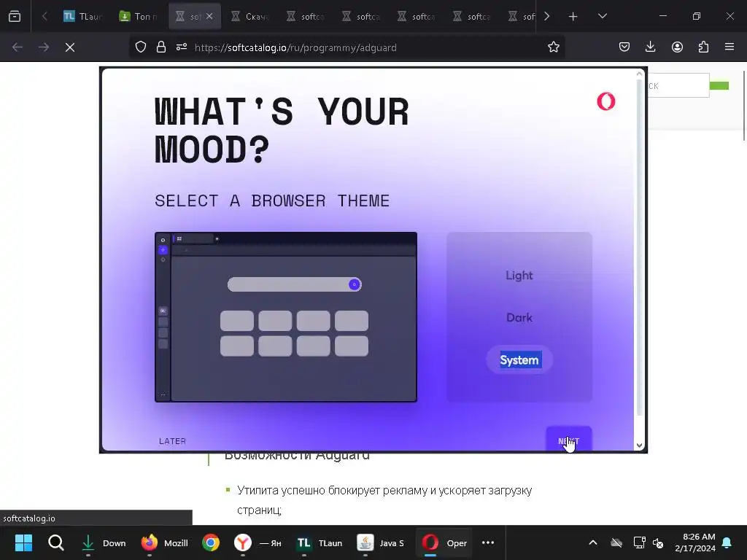The width and height of the screenshot is (747, 560).
Task: Click the browser theme preview thumbnail
Action: (x=286, y=317)
